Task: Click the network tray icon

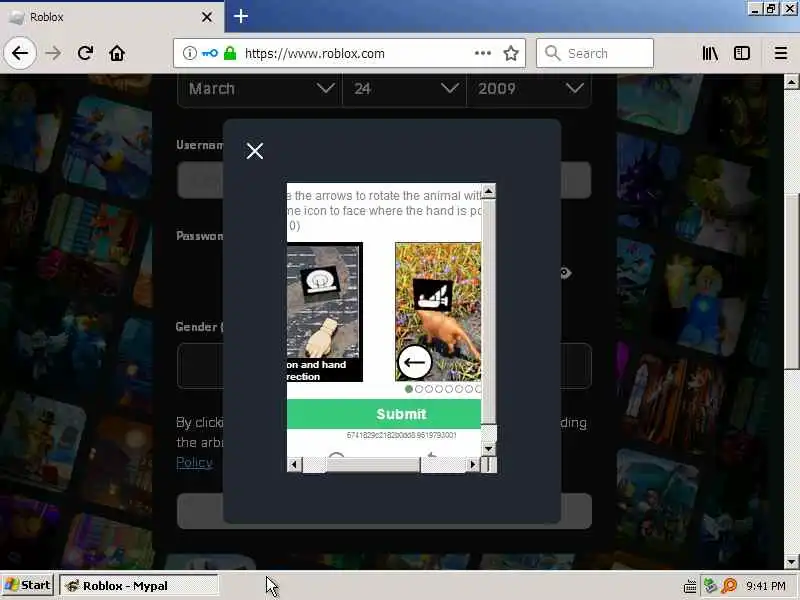Action: (710, 585)
